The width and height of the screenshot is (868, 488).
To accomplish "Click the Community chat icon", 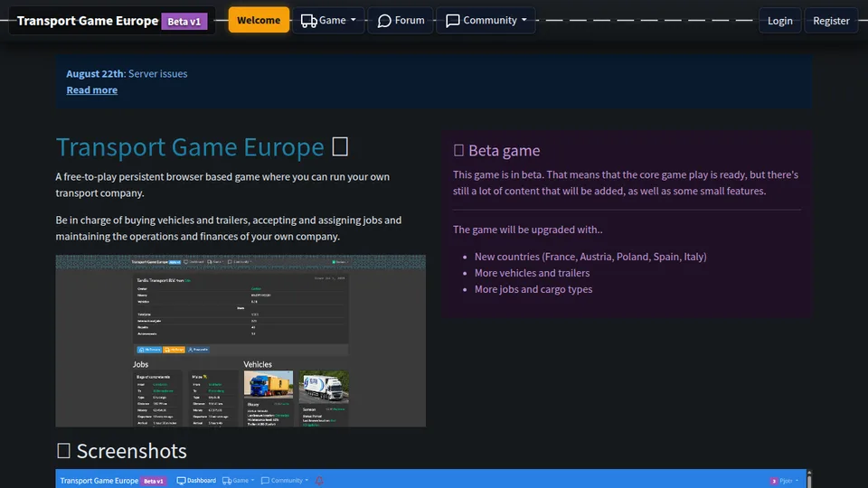I will point(452,21).
